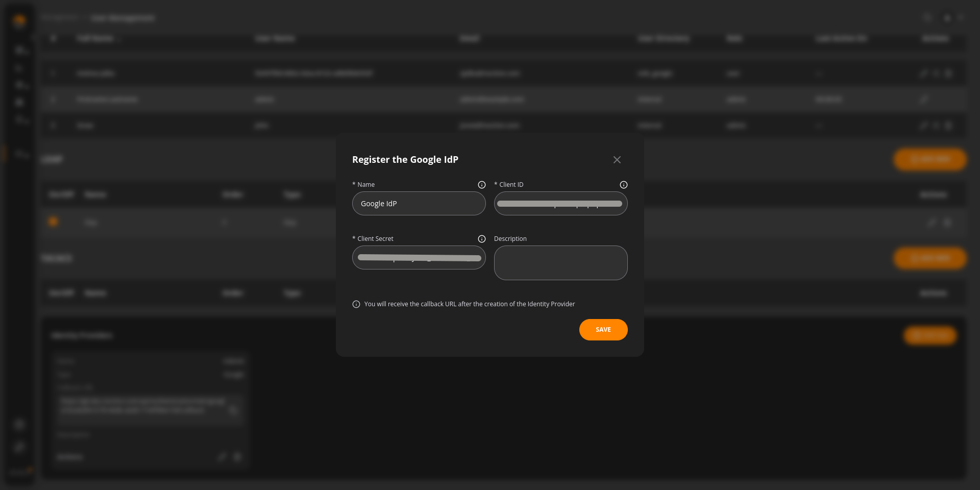Show info for the Name field
Image resolution: width=980 pixels, height=490 pixels.
point(481,185)
